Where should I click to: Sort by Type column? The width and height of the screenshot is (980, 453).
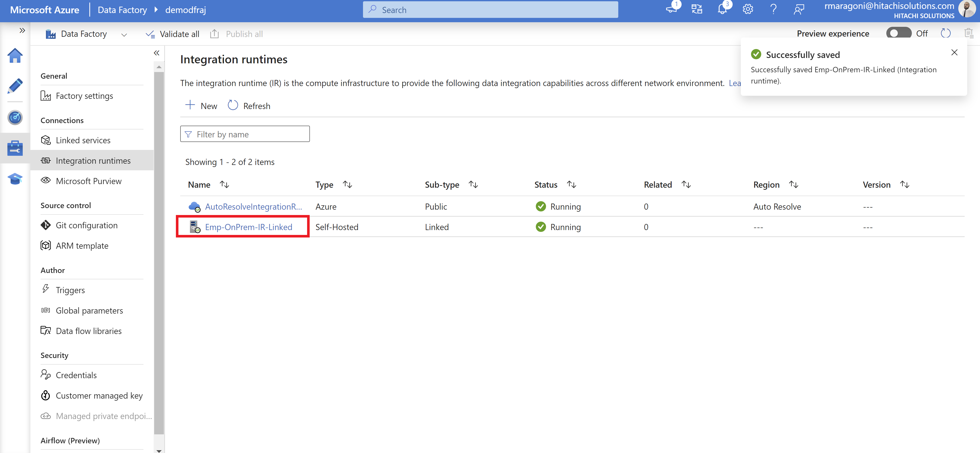(x=347, y=185)
